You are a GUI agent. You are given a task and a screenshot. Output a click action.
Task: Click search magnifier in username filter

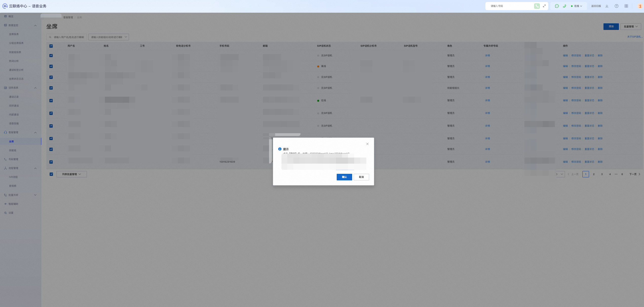[x=50, y=37]
